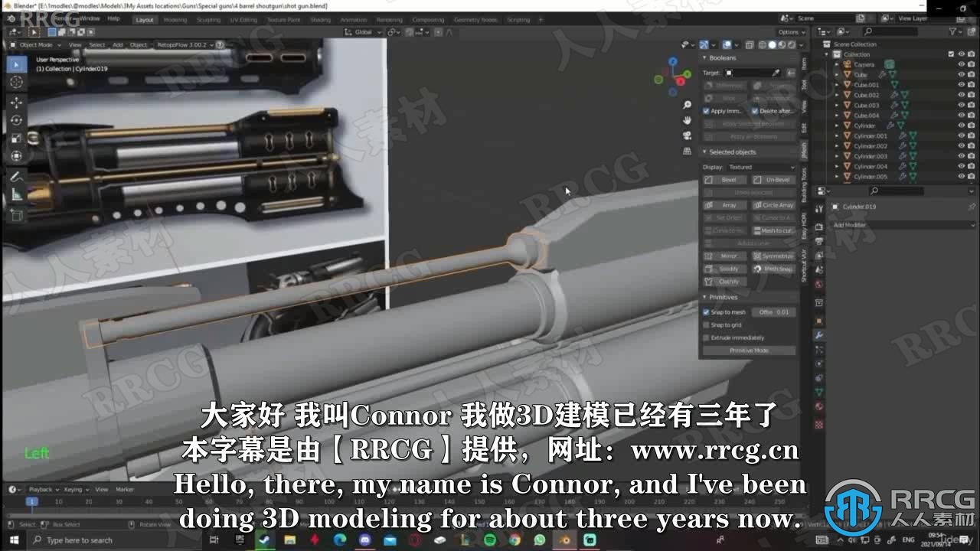Open the Object Mode dropdown
This screenshot has height=551, width=980.
coord(35,44)
